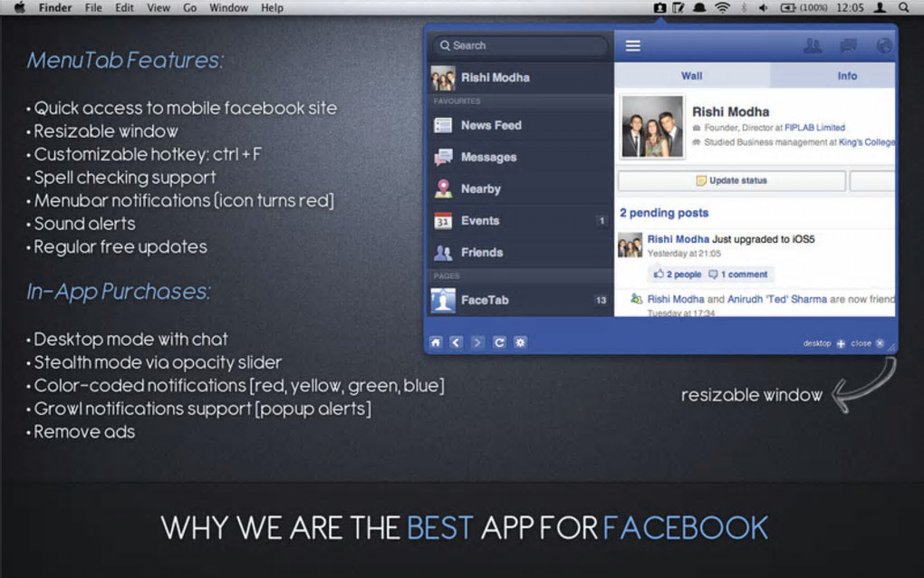The height and width of the screenshot is (578, 924).
Task: Click the small avatar beside iOS5 post
Action: pos(630,245)
